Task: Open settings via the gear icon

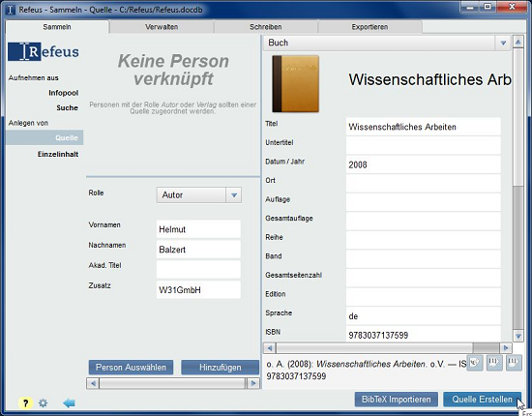Action: (x=44, y=403)
